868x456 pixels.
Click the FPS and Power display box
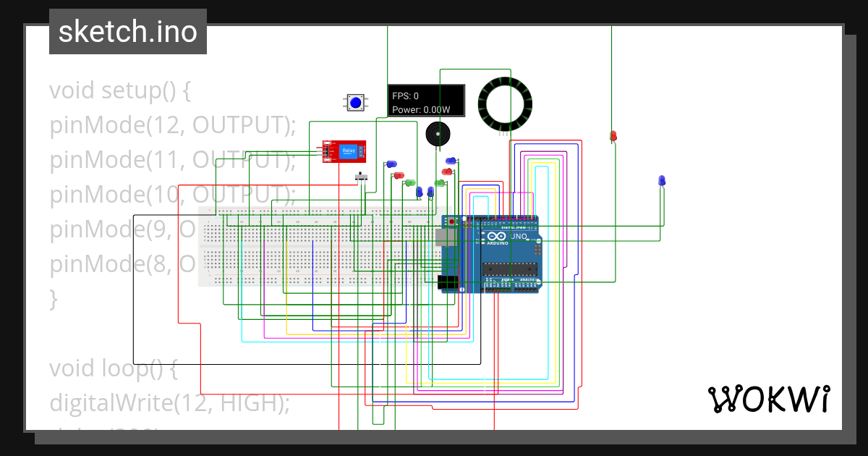pos(426,102)
